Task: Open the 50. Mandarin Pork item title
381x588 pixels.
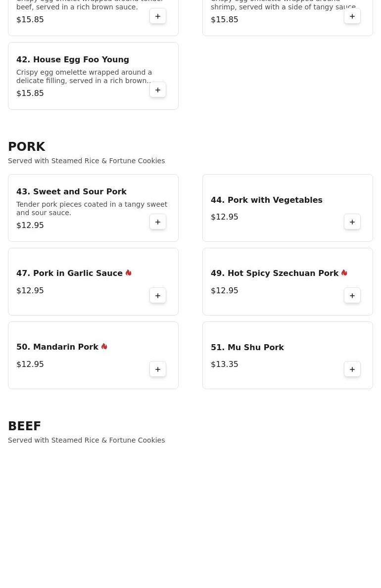Action: [x=57, y=347]
